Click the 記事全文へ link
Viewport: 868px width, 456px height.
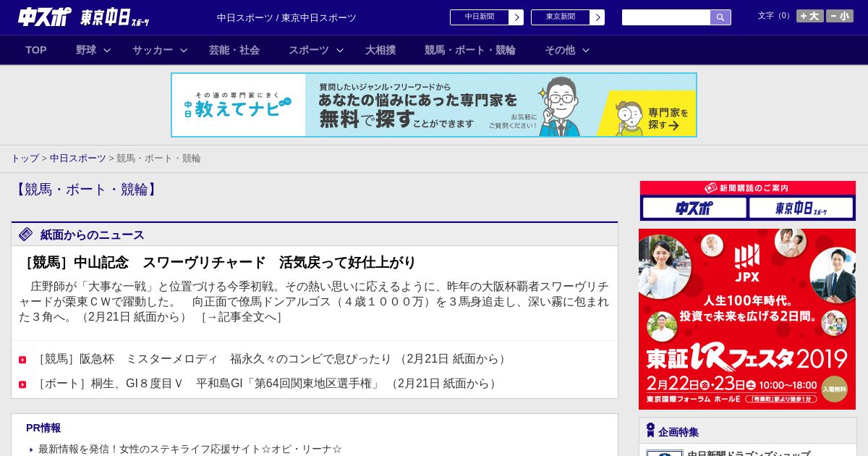(242, 317)
